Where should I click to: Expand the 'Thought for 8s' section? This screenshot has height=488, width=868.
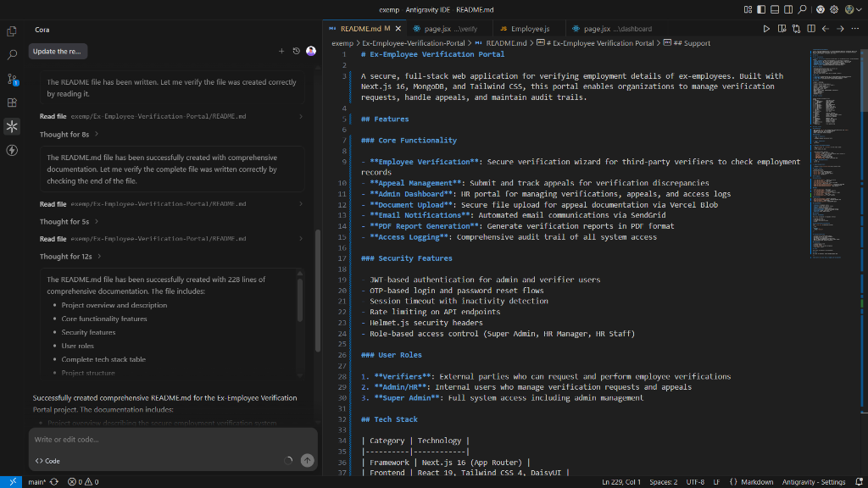click(x=69, y=135)
